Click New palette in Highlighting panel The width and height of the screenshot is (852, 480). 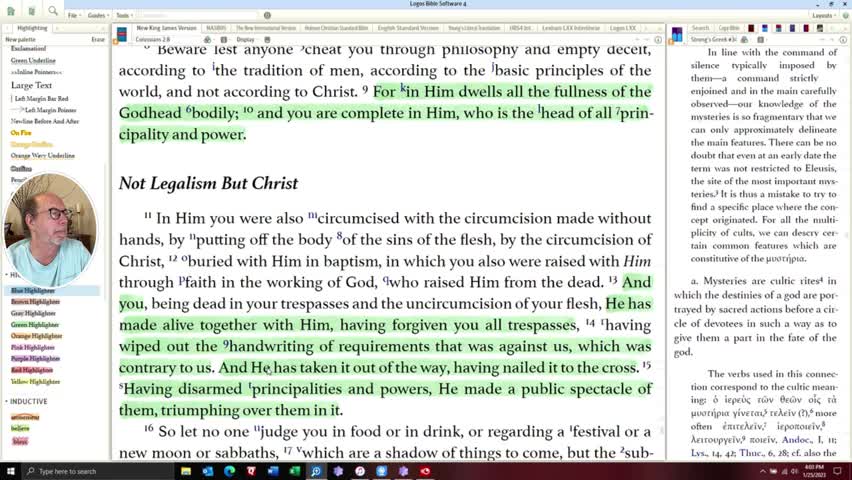[20, 40]
